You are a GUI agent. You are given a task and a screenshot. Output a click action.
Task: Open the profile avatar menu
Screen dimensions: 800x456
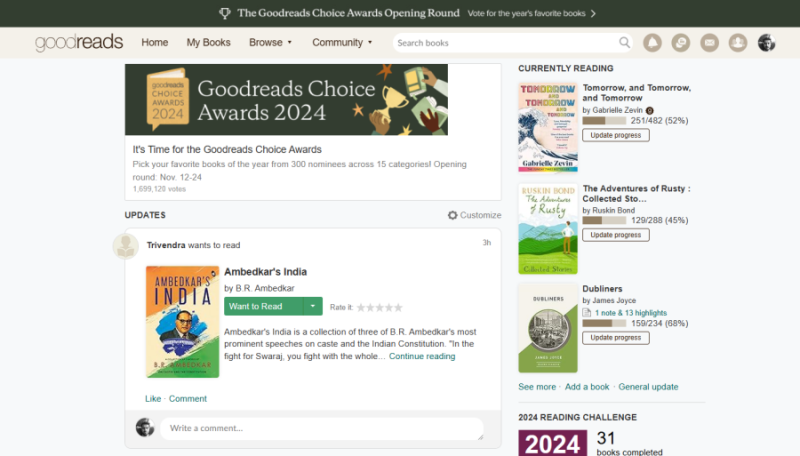click(766, 43)
